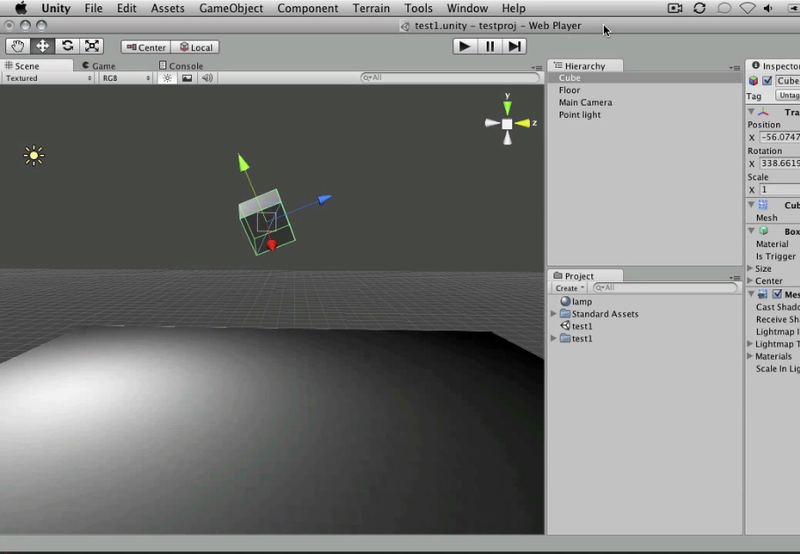The width and height of the screenshot is (800, 554).
Task: Expand test1 folder in Project
Action: pos(554,338)
